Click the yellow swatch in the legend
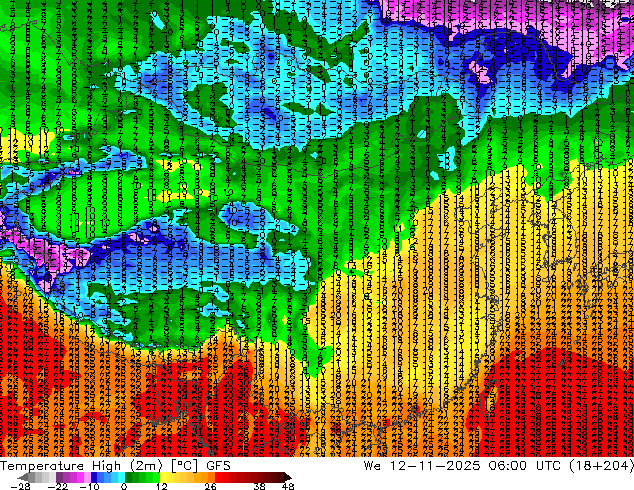 [x=163, y=477]
